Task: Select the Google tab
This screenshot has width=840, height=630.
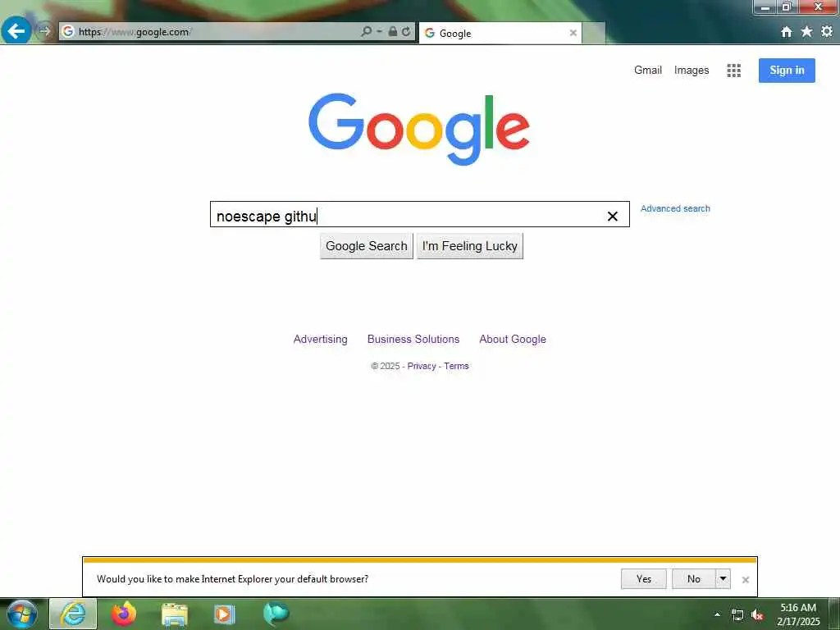Action: pyautogui.click(x=500, y=33)
